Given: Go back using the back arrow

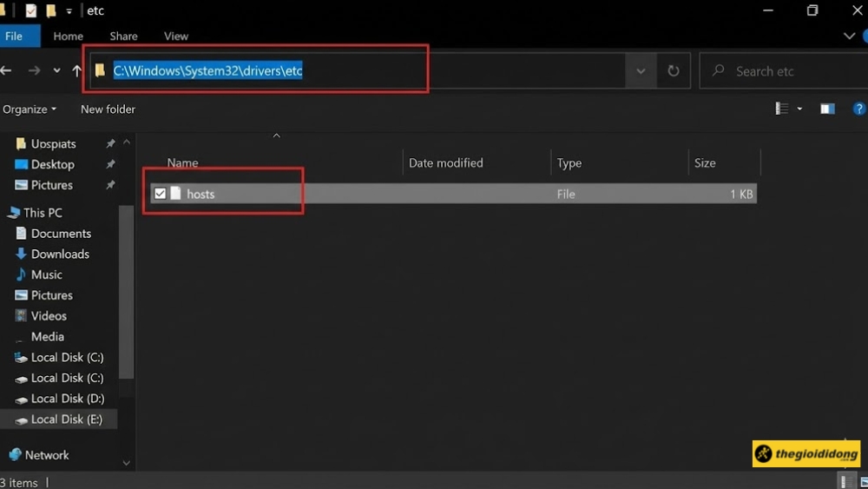Looking at the screenshot, I should tap(6, 70).
